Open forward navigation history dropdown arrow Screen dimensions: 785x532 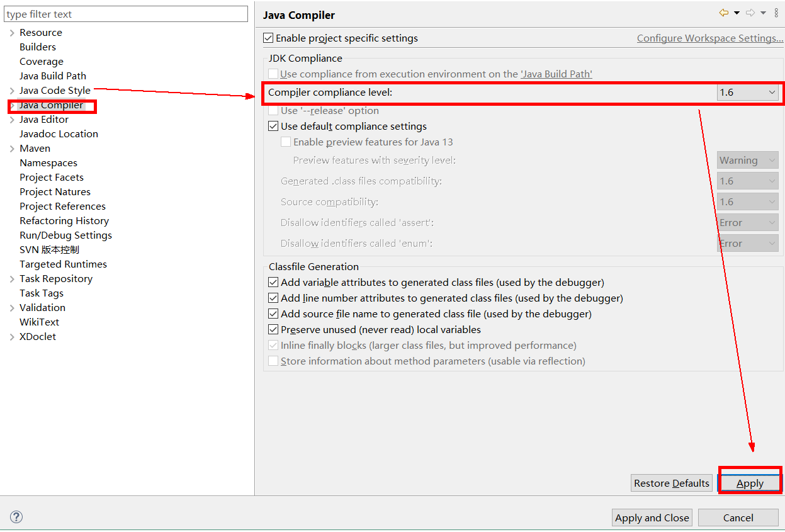point(763,13)
